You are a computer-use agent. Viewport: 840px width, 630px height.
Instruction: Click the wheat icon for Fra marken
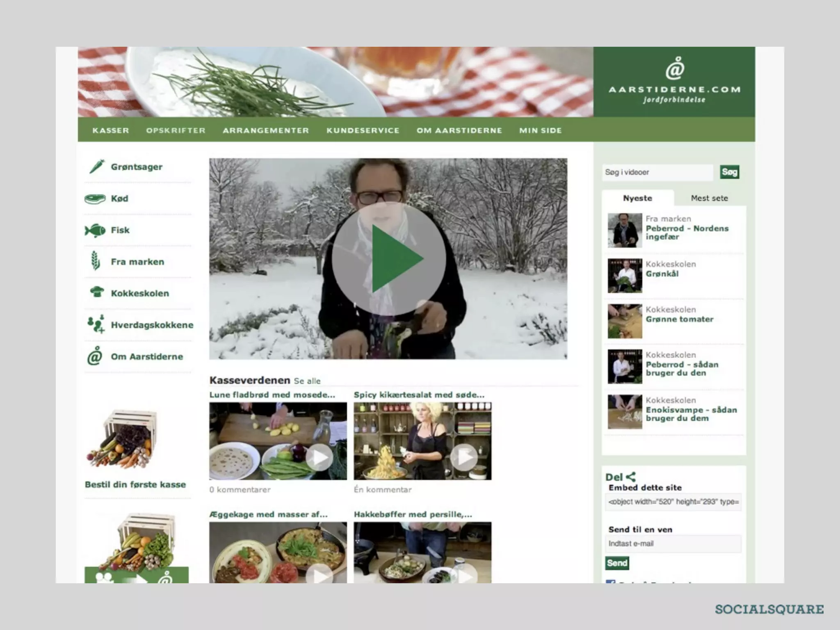(x=95, y=261)
